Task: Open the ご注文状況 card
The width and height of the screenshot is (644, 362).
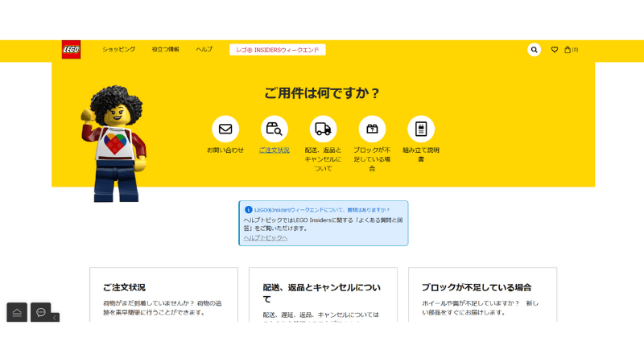Action: click(163, 294)
